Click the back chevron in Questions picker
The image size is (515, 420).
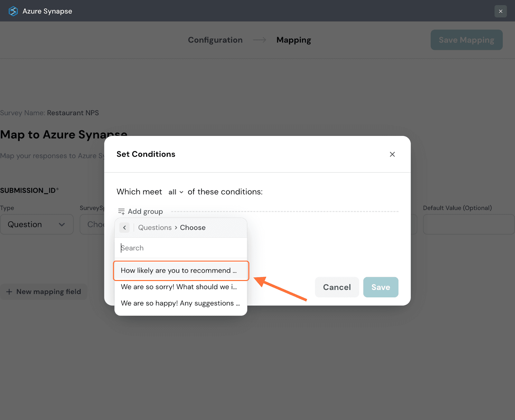click(x=125, y=228)
